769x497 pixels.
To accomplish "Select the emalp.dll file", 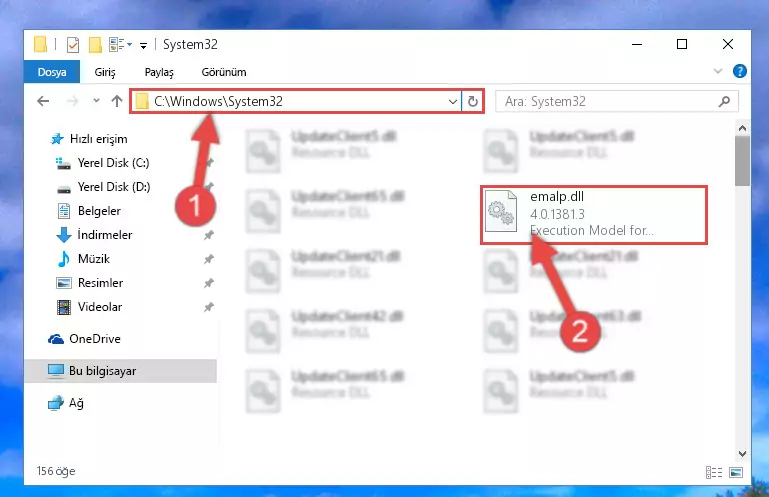I will point(593,215).
